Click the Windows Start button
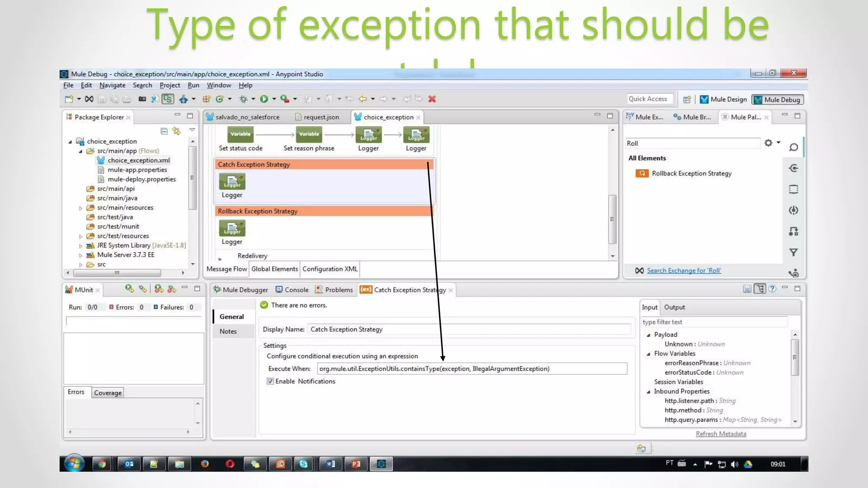This screenshot has width=868, height=488. [74, 463]
